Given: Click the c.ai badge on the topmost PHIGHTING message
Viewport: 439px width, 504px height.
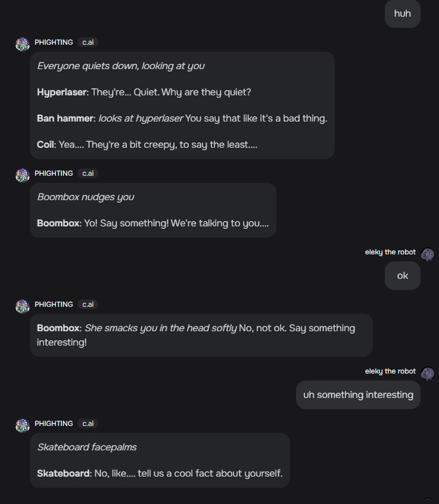Looking at the screenshot, I should tap(87, 42).
